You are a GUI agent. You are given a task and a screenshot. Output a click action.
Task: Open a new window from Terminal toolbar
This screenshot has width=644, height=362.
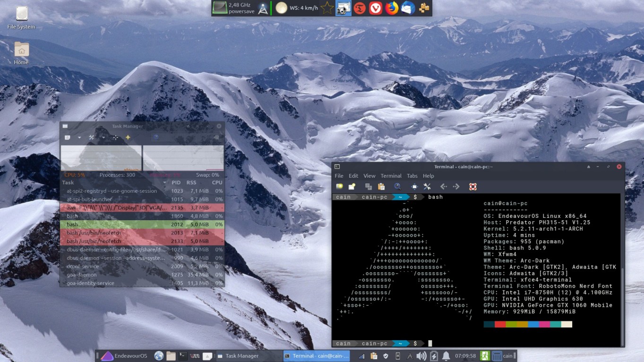[352, 187]
